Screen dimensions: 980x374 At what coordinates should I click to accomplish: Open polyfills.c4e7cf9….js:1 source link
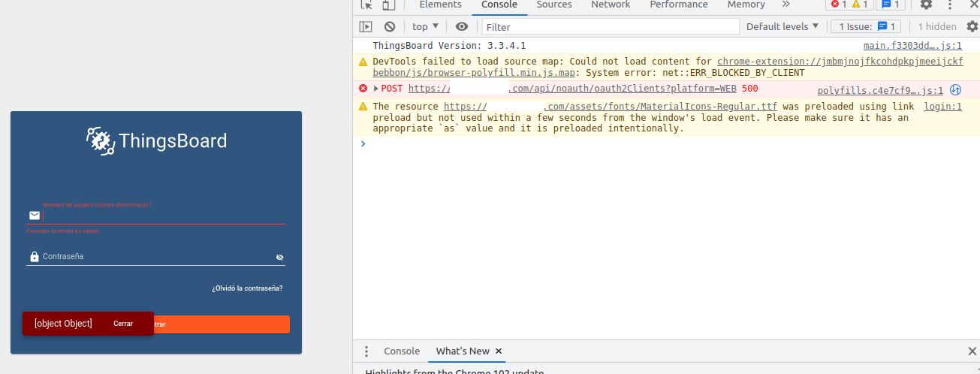coord(880,91)
